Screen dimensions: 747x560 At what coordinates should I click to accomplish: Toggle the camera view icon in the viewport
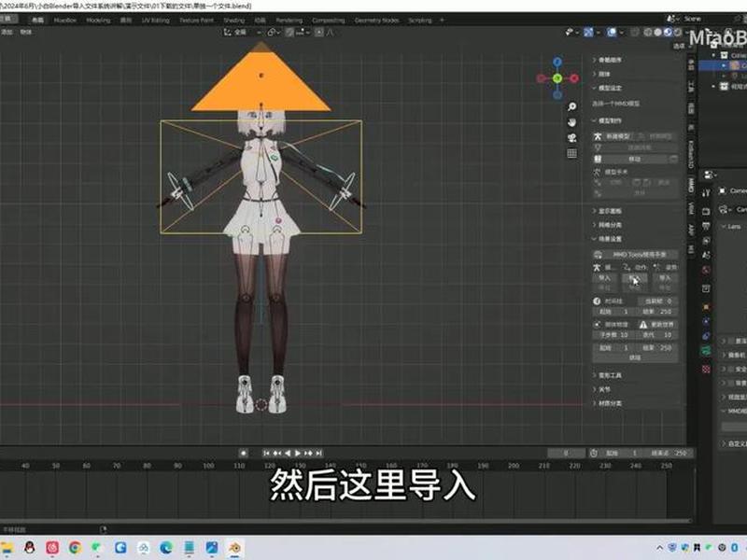click(571, 138)
